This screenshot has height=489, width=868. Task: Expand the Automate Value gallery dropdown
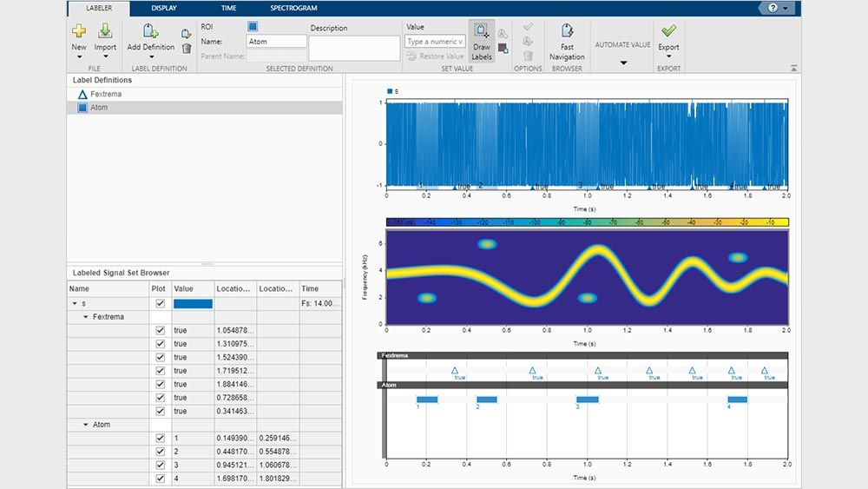[x=622, y=63]
